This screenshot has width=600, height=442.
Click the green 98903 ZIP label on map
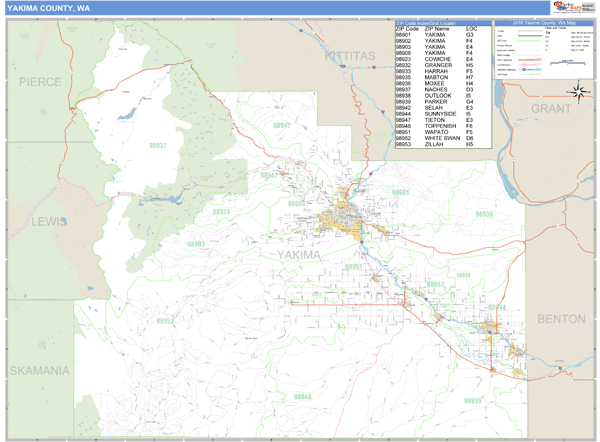point(196,244)
